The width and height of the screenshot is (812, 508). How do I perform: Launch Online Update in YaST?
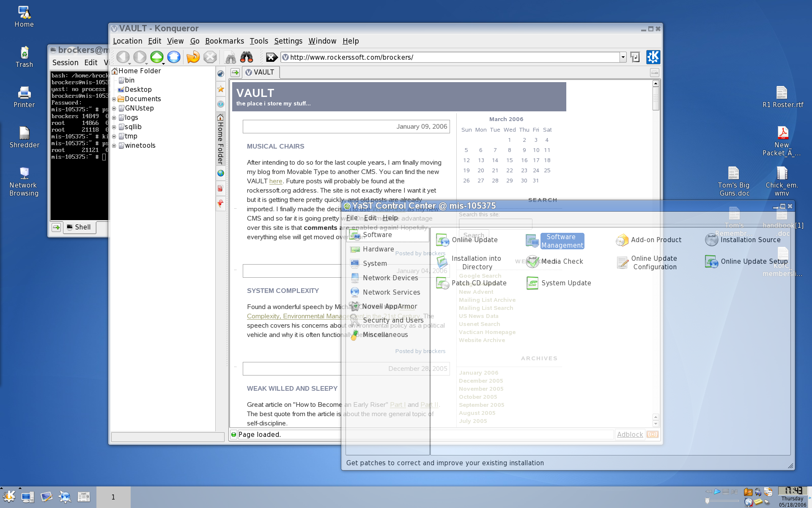click(x=467, y=240)
